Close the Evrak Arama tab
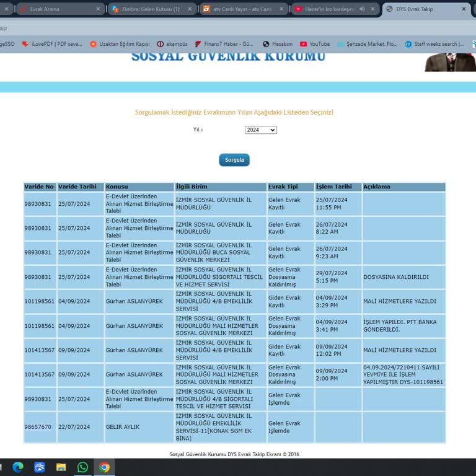 98,9
